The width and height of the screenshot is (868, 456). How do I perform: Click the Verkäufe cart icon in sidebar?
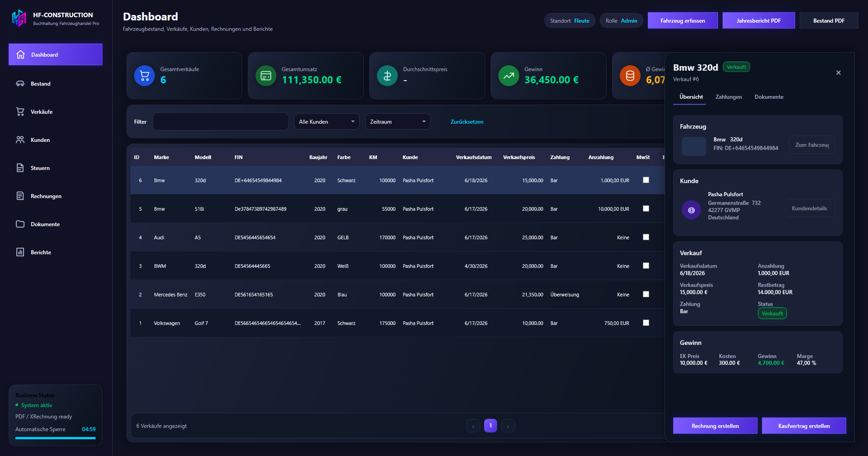point(20,112)
